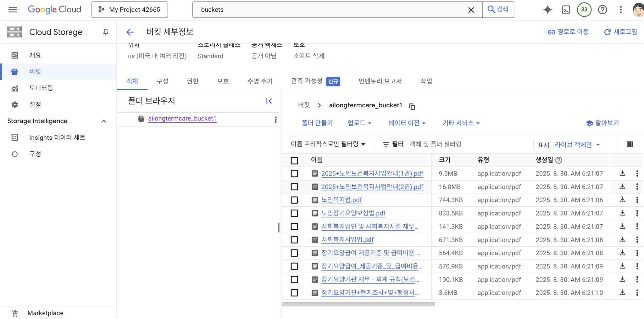Check the box for 2025+노인보건복지사업안내(1권).pdf
The image size is (644, 319).
294,174
